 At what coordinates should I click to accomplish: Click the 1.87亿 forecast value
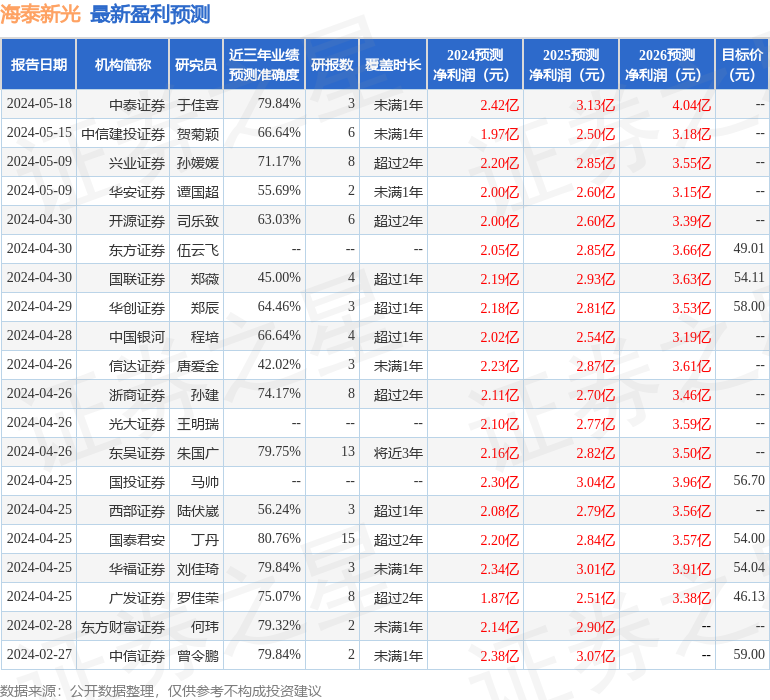tap(499, 597)
